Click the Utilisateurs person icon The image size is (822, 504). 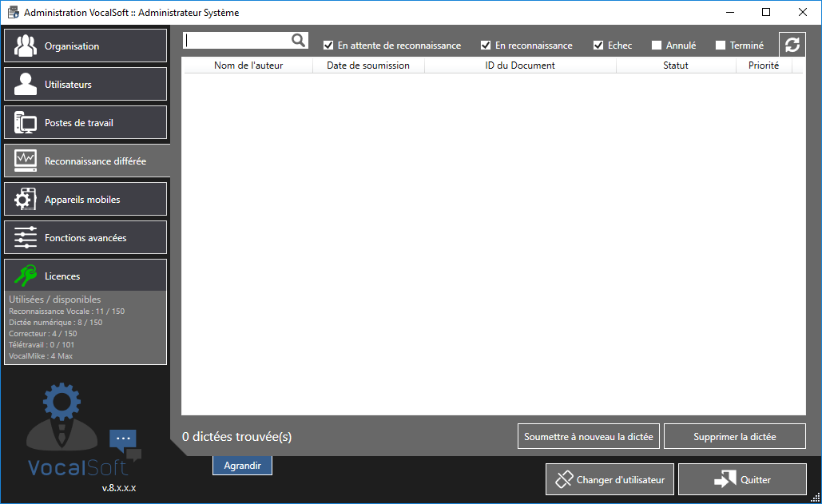26,84
